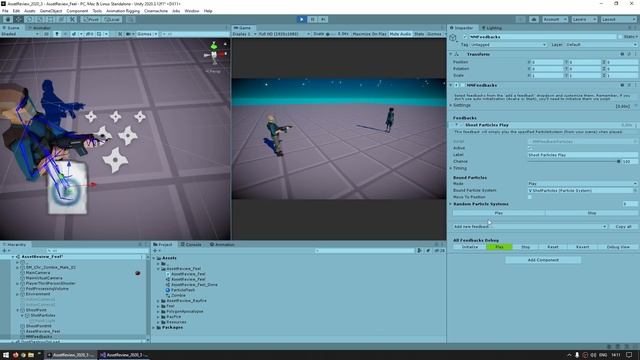Click the system tray microphone icon
Viewport: 640px width, 360px height.
pos(577,355)
